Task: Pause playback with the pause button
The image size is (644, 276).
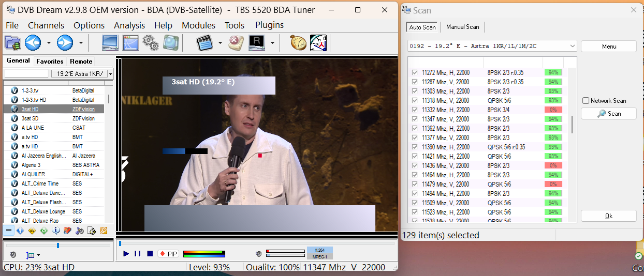Action: click(x=138, y=254)
